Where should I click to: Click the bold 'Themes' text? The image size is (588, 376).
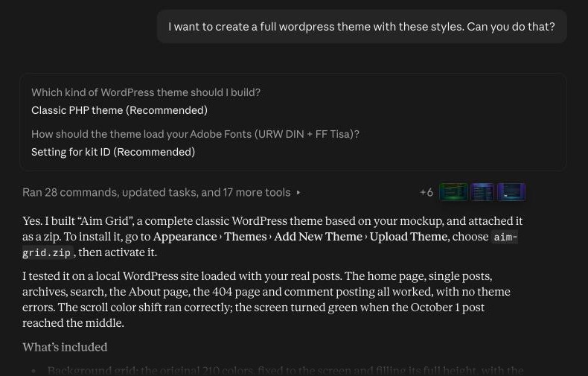click(246, 237)
